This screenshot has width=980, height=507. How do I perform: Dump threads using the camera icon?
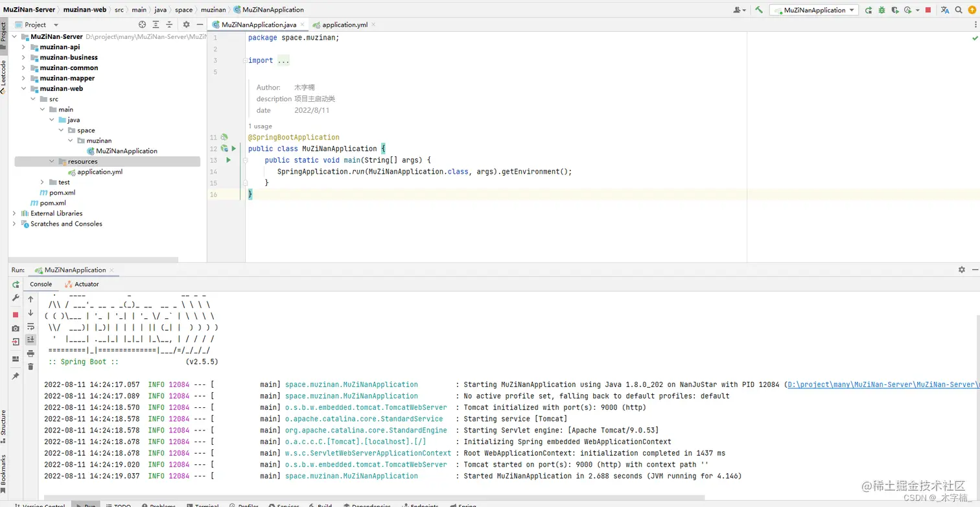16,328
